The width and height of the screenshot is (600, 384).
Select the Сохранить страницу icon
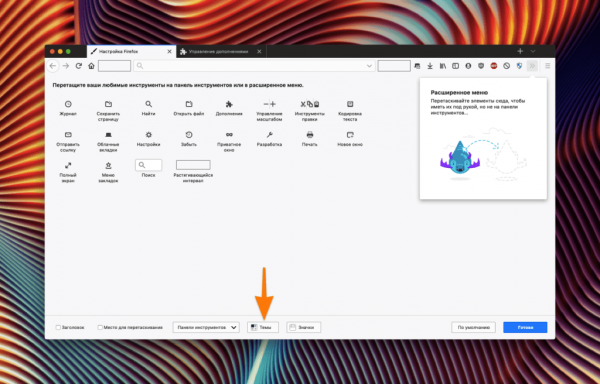coord(108,104)
